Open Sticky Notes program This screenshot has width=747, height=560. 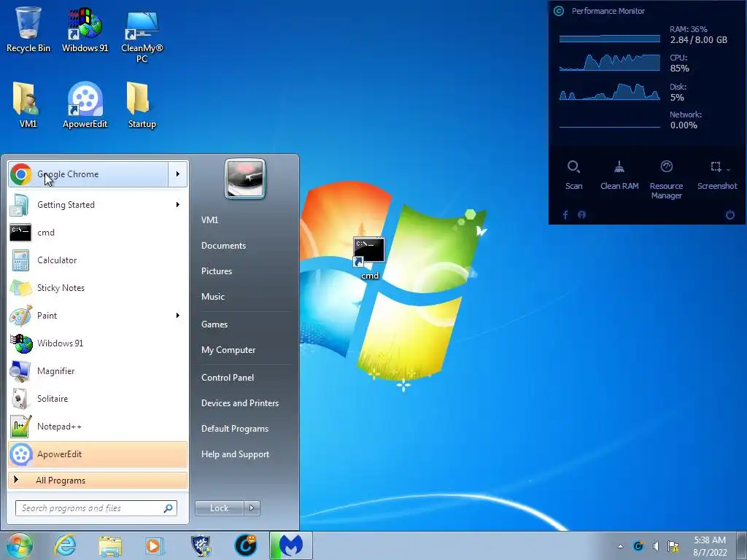tap(98, 288)
